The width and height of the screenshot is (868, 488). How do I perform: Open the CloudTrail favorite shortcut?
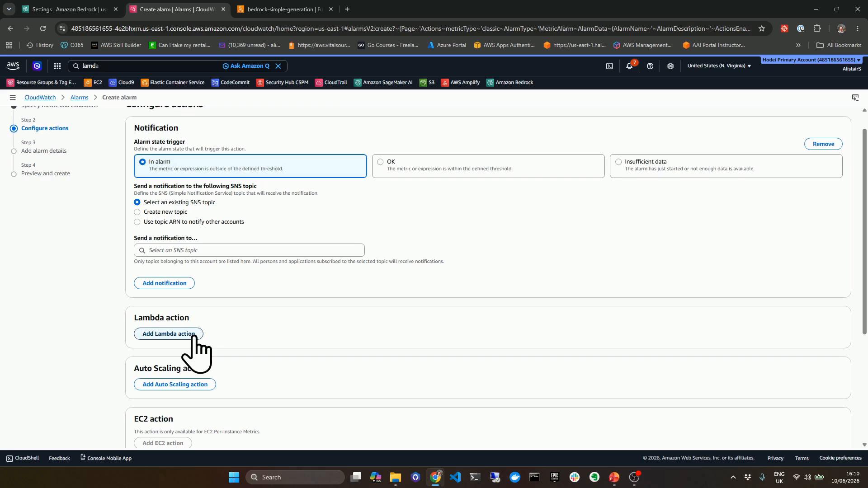331,82
